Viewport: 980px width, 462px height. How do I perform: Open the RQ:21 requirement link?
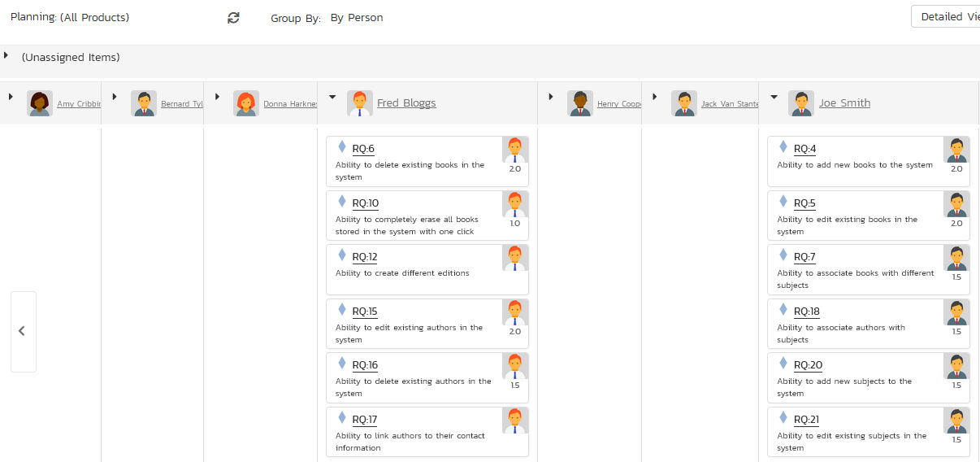pos(806,420)
